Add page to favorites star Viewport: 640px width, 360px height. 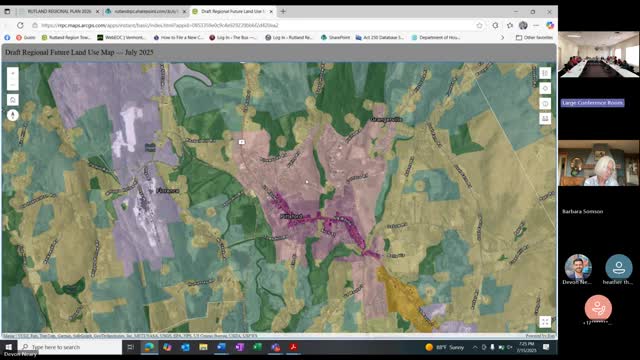click(x=479, y=25)
